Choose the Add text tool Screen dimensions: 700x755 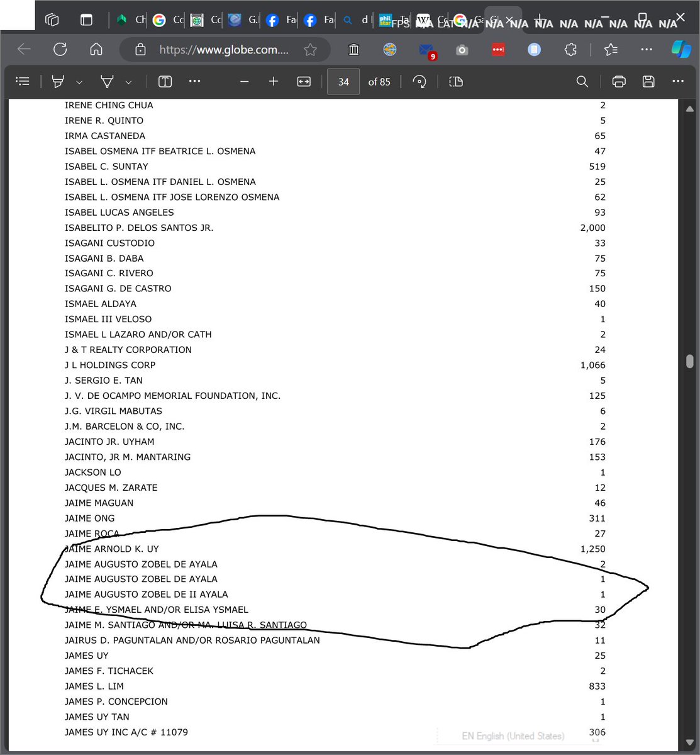165,81
